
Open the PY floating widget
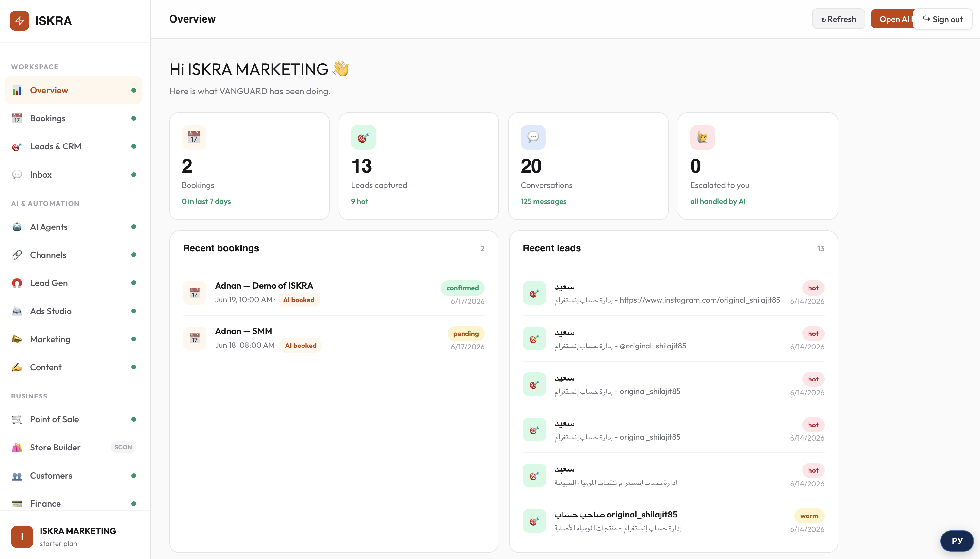click(x=957, y=541)
